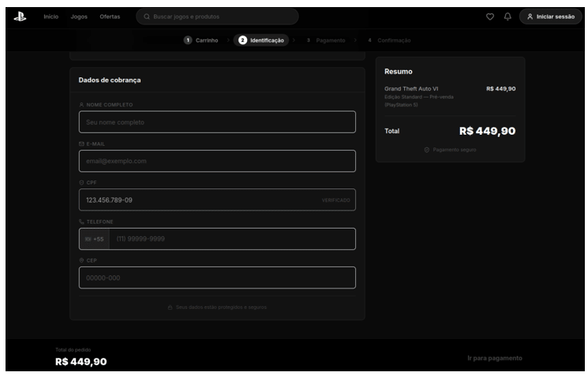The width and height of the screenshot is (588, 376).
Task: Click the (PlayStation 5) platform text
Action: coord(401,105)
